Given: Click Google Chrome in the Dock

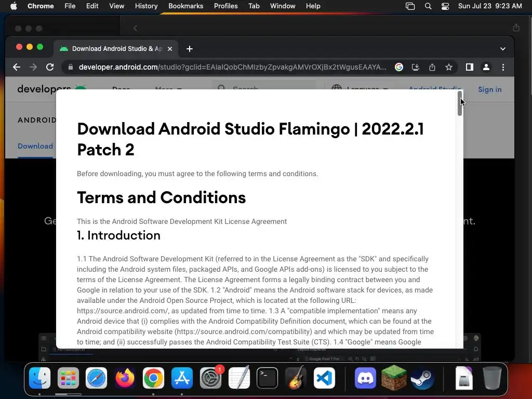Looking at the screenshot, I should [153, 378].
